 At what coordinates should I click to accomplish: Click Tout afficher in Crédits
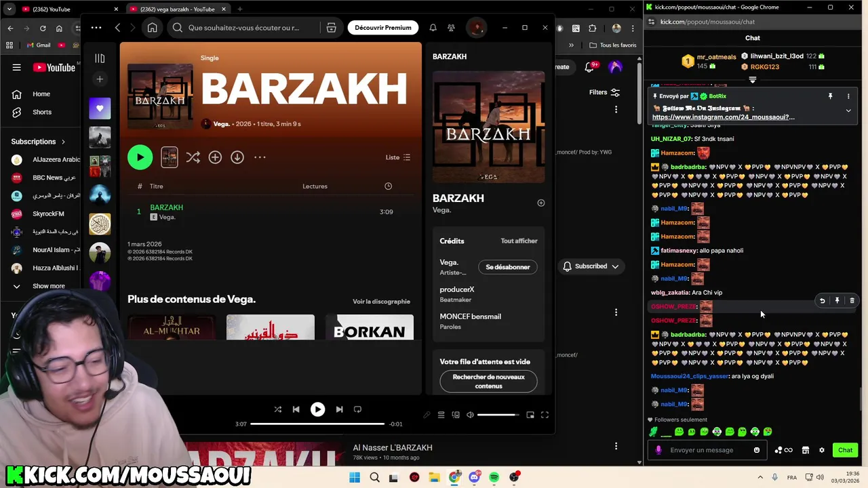tap(519, 241)
